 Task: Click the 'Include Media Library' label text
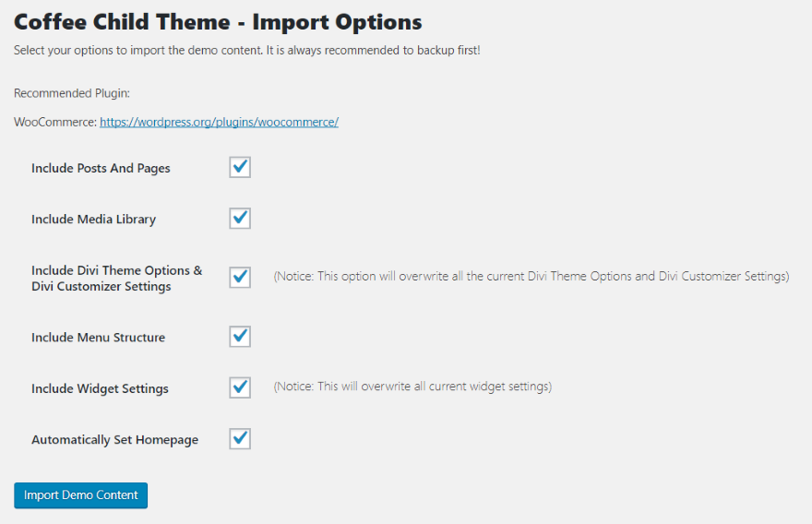coord(93,220)
